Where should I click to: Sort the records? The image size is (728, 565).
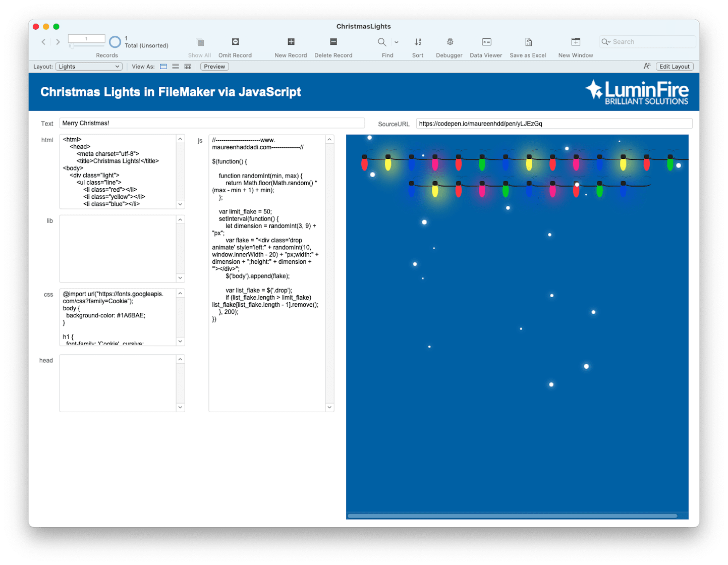tap(418, 42)
